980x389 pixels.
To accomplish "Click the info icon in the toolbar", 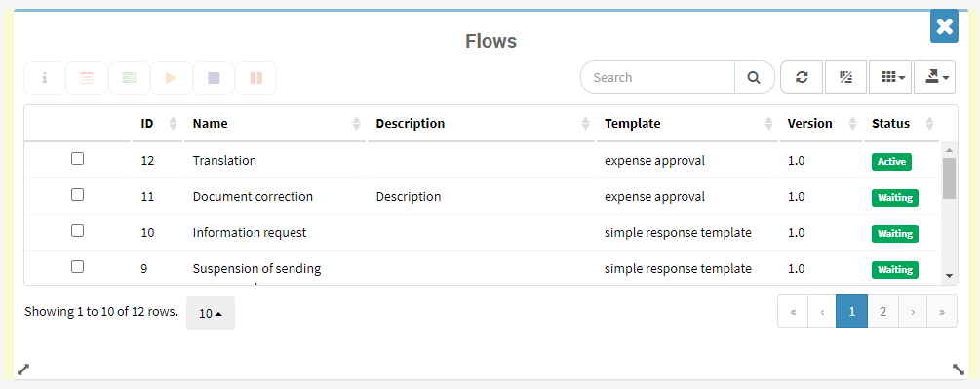I will point(45,78).
